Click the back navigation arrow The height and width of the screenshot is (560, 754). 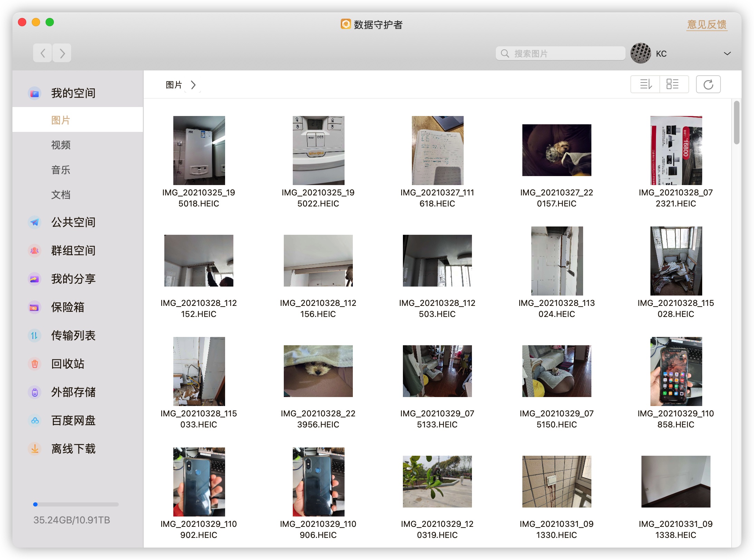pos(43,53)
